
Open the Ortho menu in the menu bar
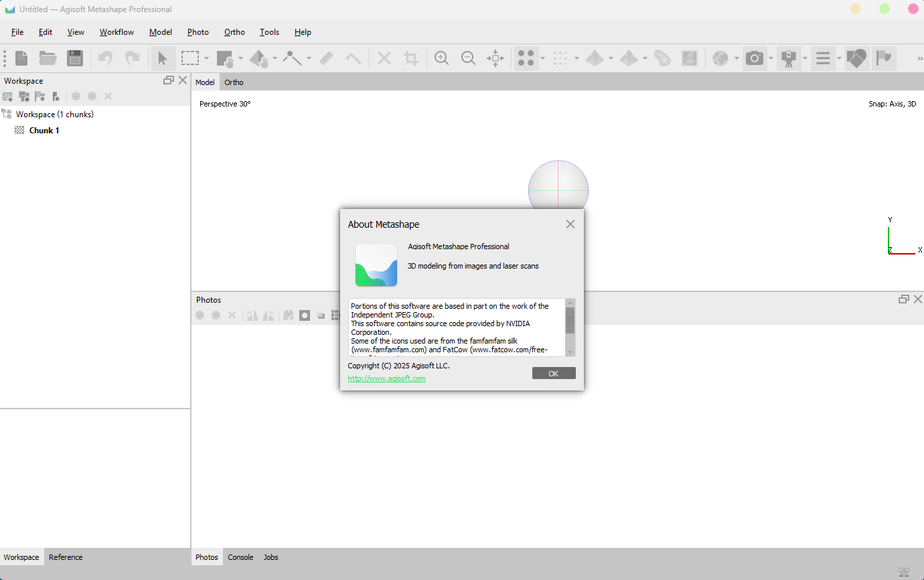click(234, 32)
